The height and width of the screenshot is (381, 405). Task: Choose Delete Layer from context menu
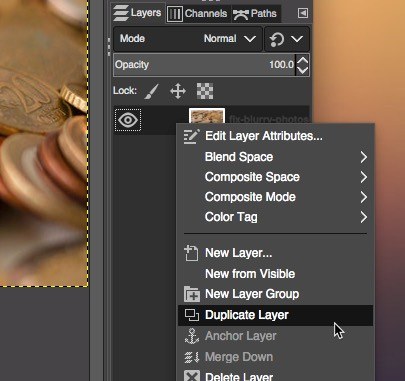click(x=275, y=375)
